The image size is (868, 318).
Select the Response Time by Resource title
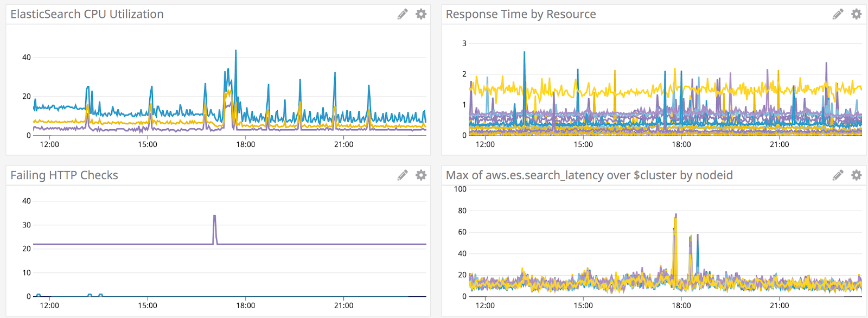tap(521, 14)
